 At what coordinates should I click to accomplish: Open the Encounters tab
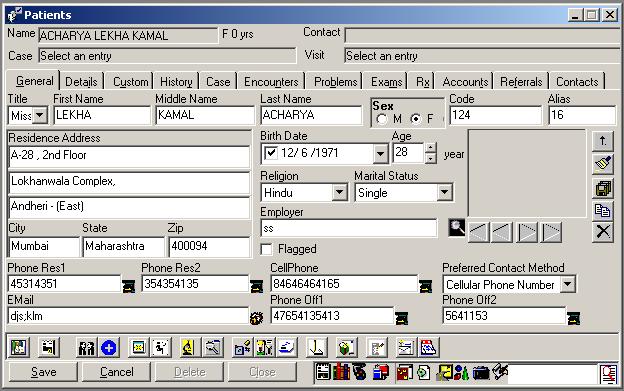click(x=271, y=82)
